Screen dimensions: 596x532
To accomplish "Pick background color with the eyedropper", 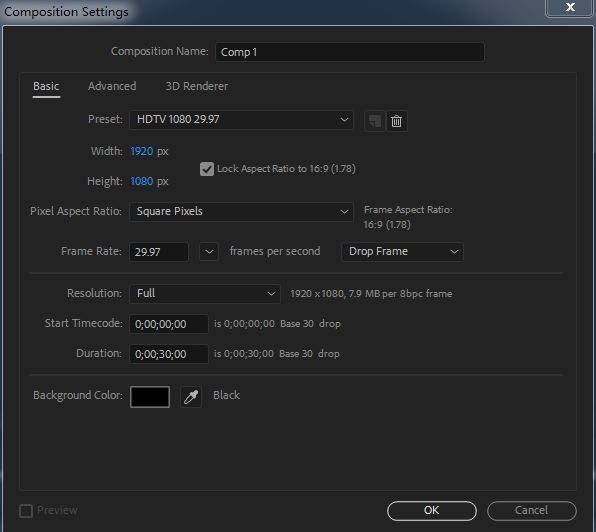I will point(191,397).
